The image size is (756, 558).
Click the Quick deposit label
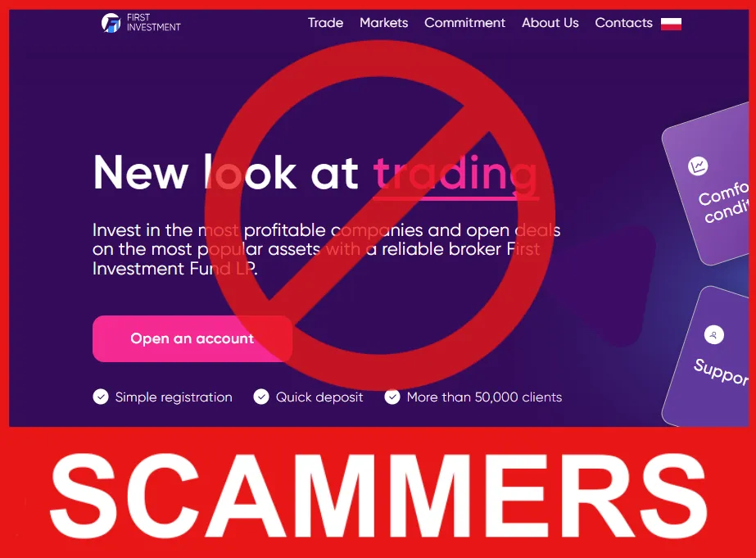click(x=319, y=397)
